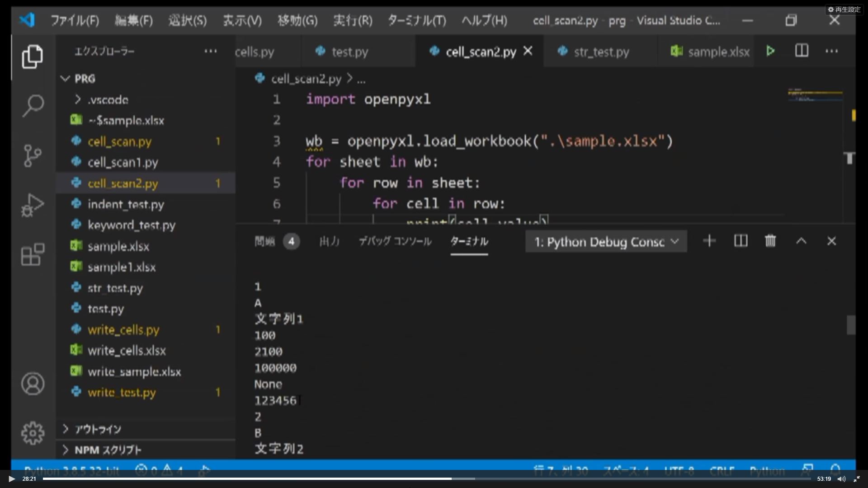
Task: Click the VS Code logo icon
Action: 27,20
